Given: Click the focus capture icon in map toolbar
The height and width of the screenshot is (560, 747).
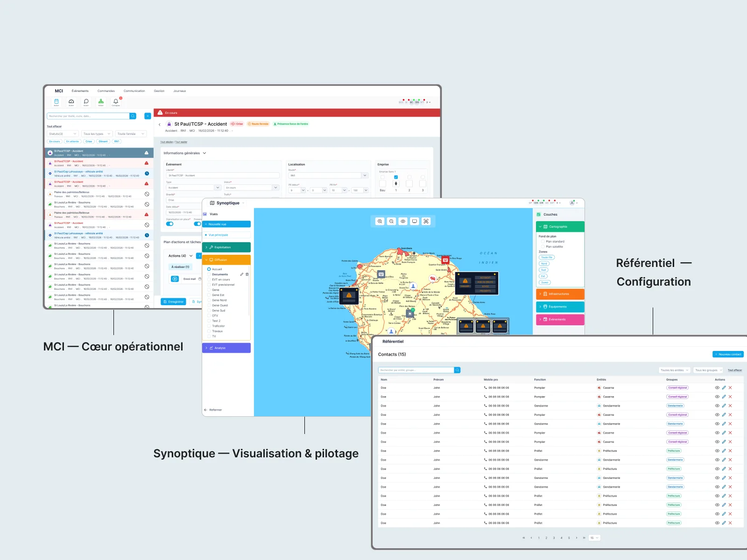Looking at the screenshot, I should pyautogui.click(x=426, y=221).
